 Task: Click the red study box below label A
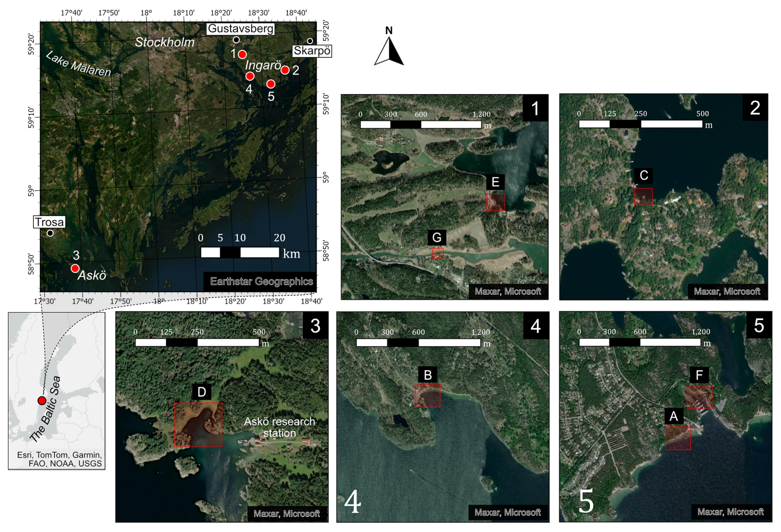[678, 438]
